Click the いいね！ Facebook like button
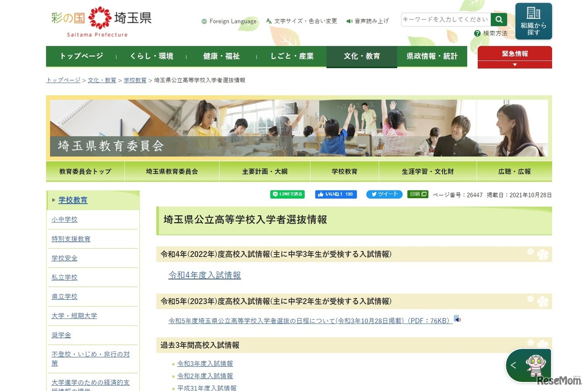Image resolution: width=588 pixels, height=391 pixels. 336,194
